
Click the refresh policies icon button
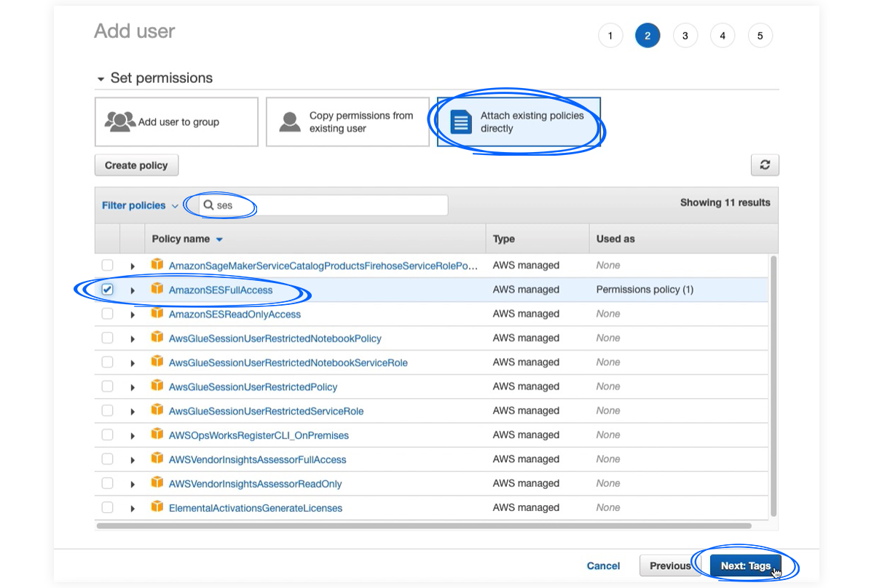(x=765, y=165)
